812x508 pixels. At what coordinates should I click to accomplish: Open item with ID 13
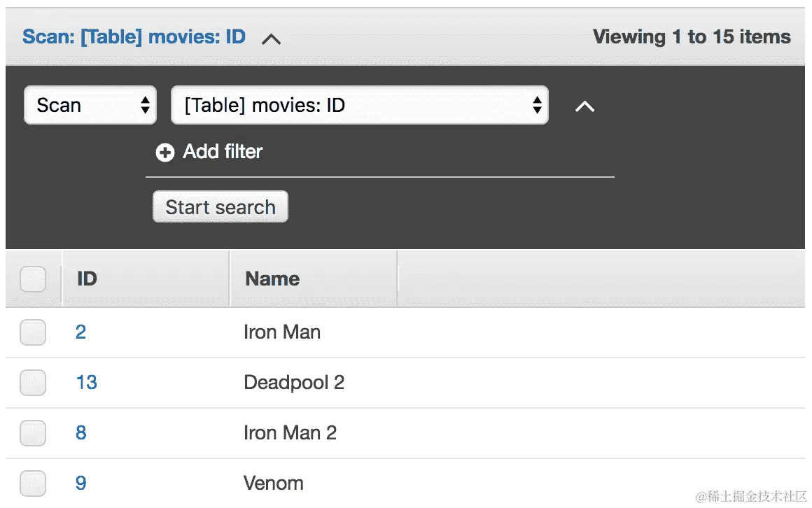(x=86, y=383)
